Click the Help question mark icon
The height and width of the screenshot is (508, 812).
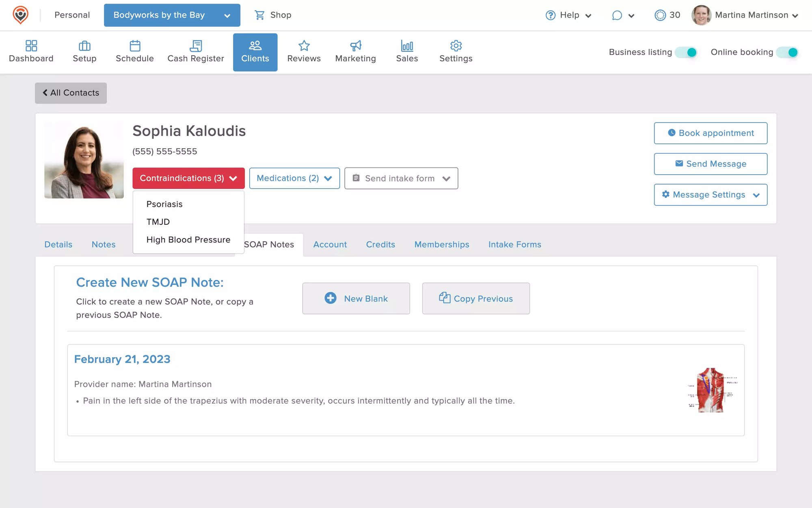pyautogui.click(x=551, y=15)
